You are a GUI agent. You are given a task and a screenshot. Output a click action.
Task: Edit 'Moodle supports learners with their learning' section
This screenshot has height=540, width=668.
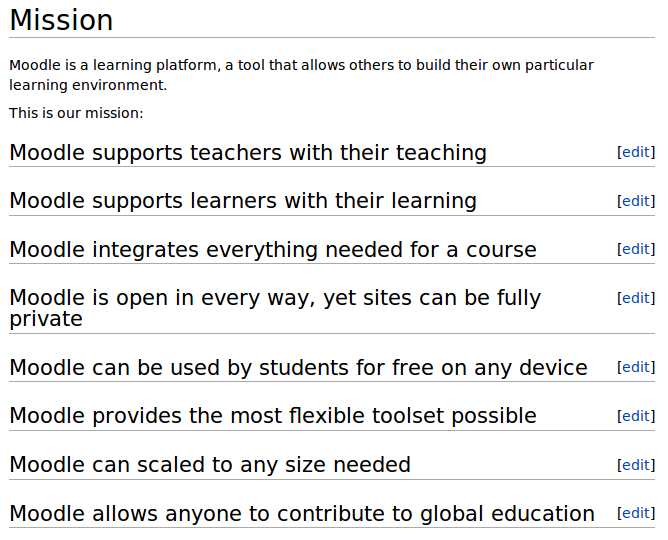pyautogui.click(x=636, y=201)
